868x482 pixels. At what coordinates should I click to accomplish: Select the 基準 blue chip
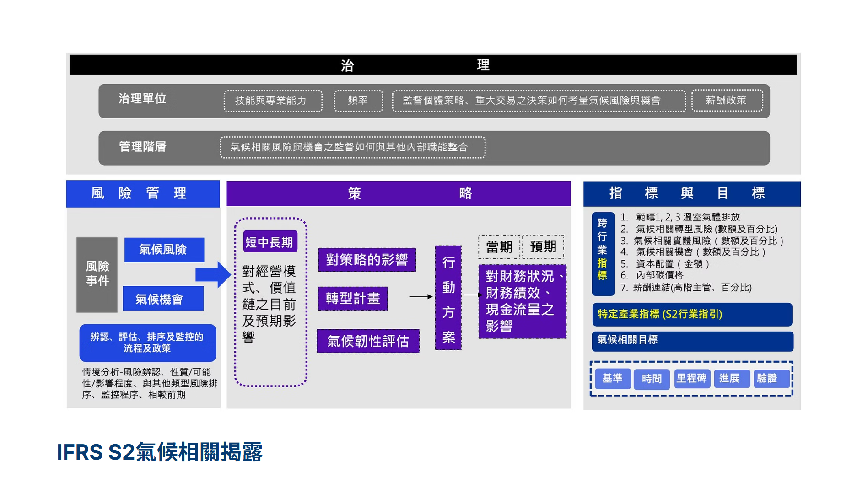[x=613, y=379]
